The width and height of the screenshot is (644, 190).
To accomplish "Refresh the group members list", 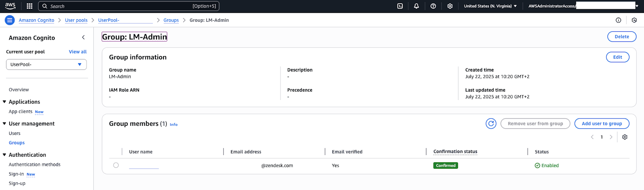I will click(x=491, y=124).
